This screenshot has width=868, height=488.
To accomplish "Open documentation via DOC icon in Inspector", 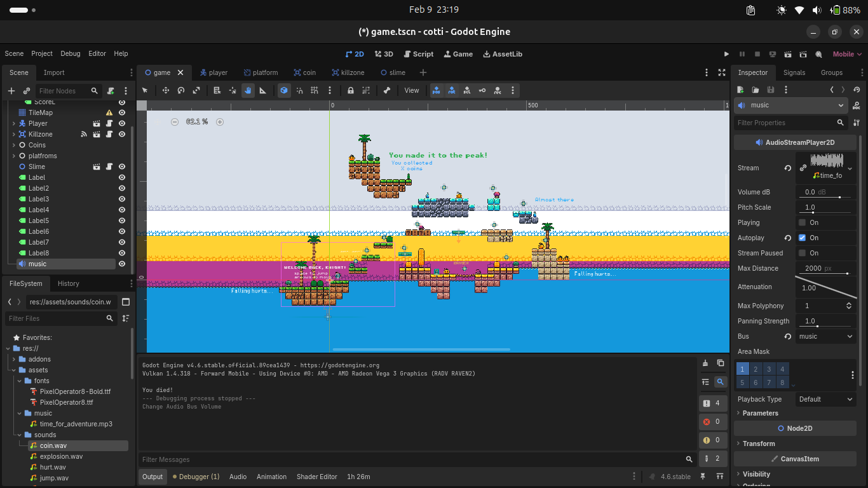I will point(857,105).
